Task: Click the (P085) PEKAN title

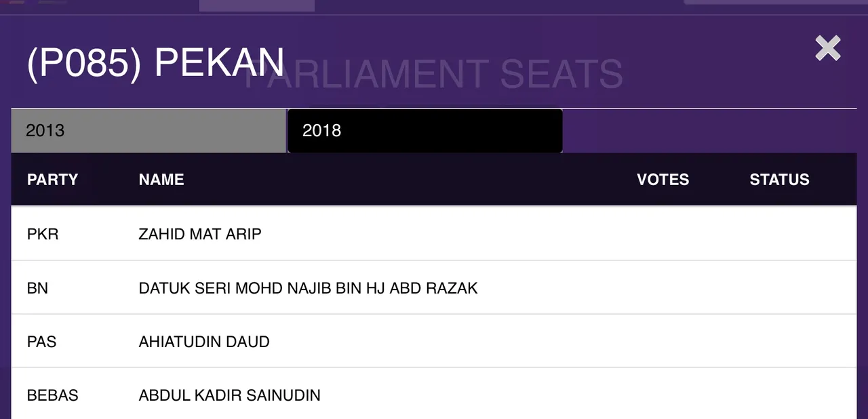Action: coord(155,62)
